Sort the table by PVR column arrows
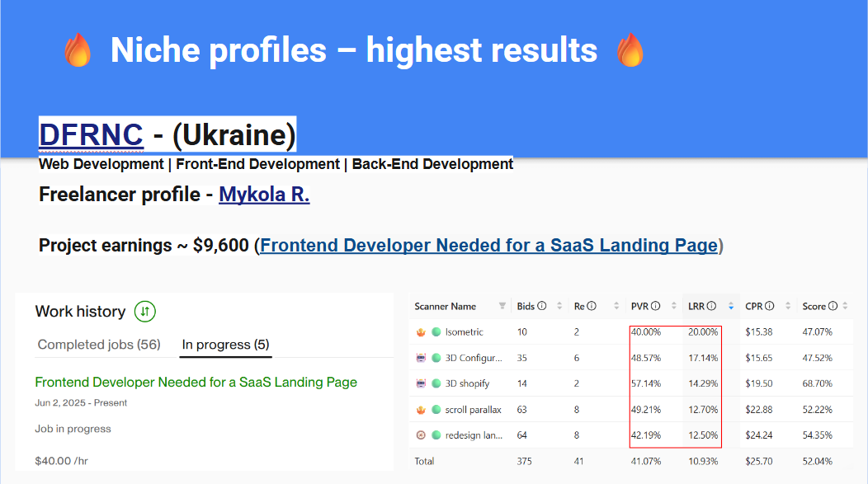868x484 pixels. (x=674, y=306)
